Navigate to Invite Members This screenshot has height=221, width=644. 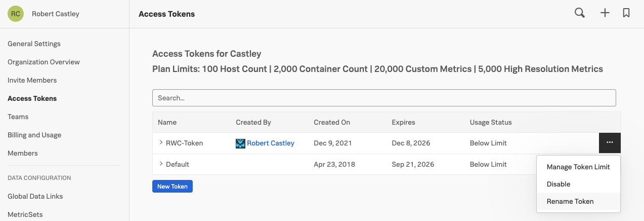32,80
